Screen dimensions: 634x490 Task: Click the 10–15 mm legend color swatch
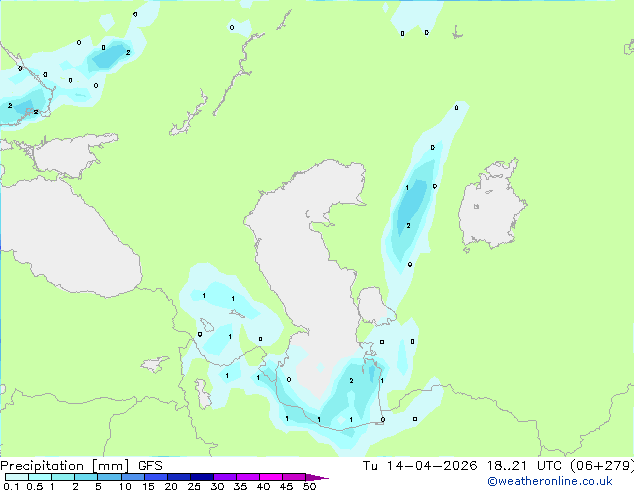pyautogui.click(x=133, y=477)
